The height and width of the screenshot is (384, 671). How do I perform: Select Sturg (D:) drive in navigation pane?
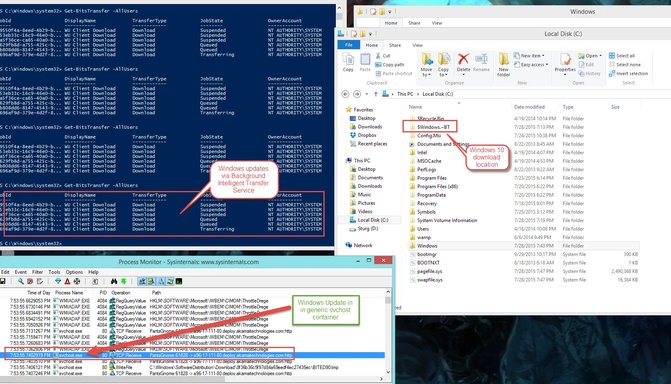[364, 229]
